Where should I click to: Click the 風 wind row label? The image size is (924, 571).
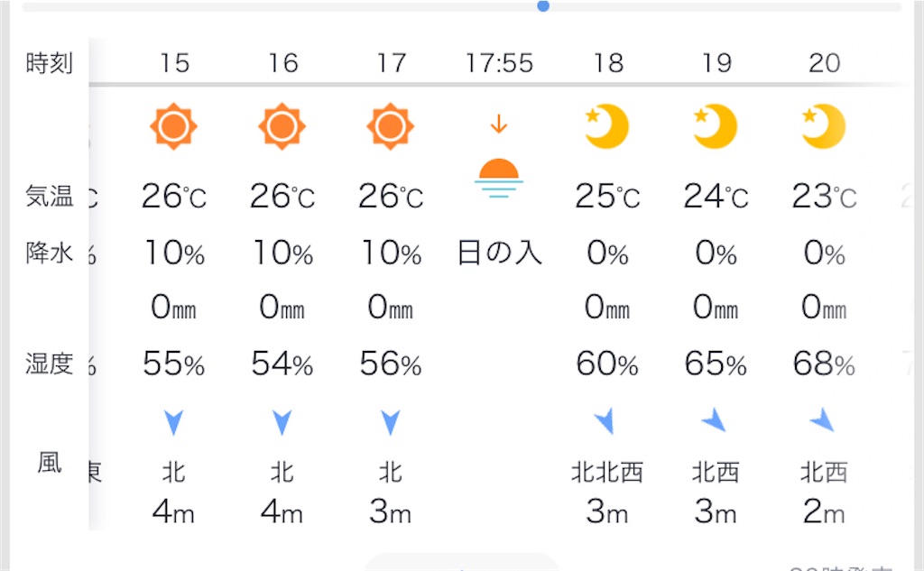(50, 462)
